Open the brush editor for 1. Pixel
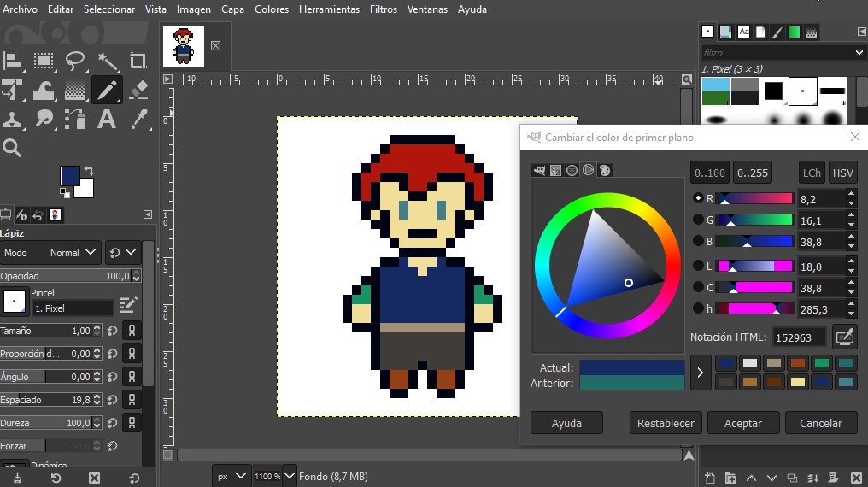This screenshot has width=868, height=487. (x=129, y=304)
